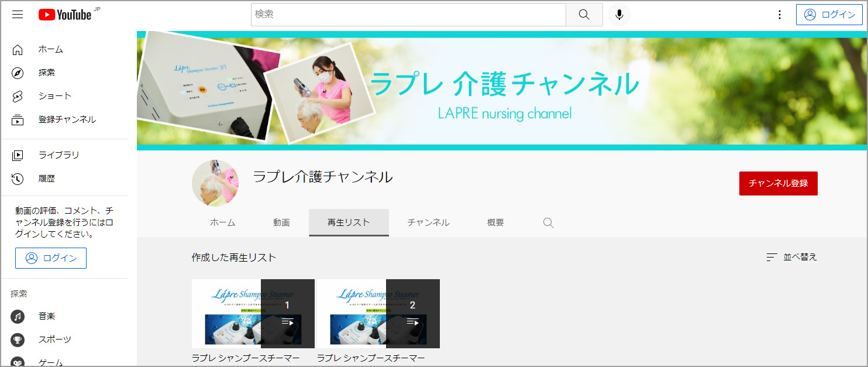Viewport: 868px width, 367px height.
Task: Click the Shorts icon in sidebar
Action: click(x=18, y=96)
